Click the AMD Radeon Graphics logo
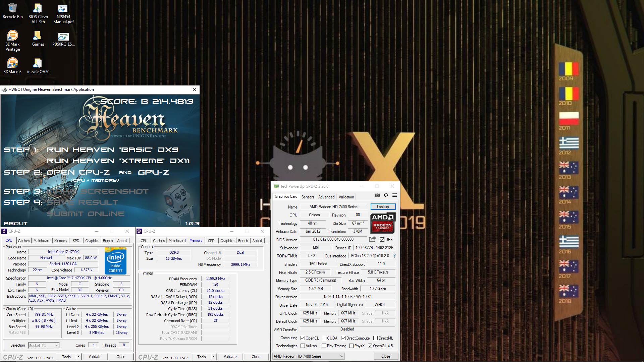 [x=383, y=223]
